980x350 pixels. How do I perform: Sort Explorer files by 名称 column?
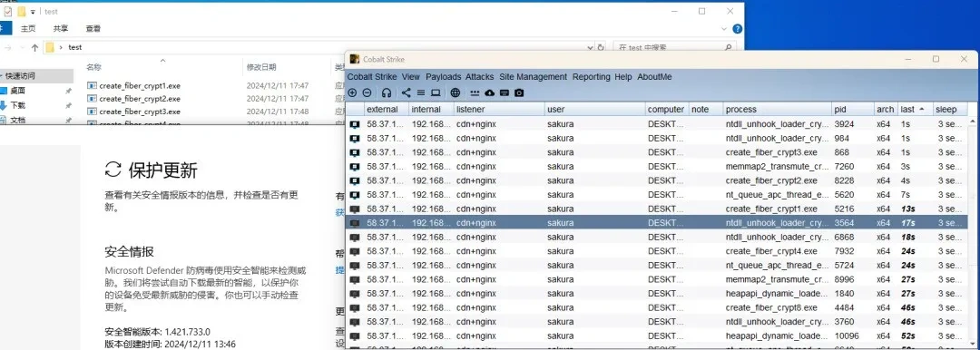tap(93, 67)
